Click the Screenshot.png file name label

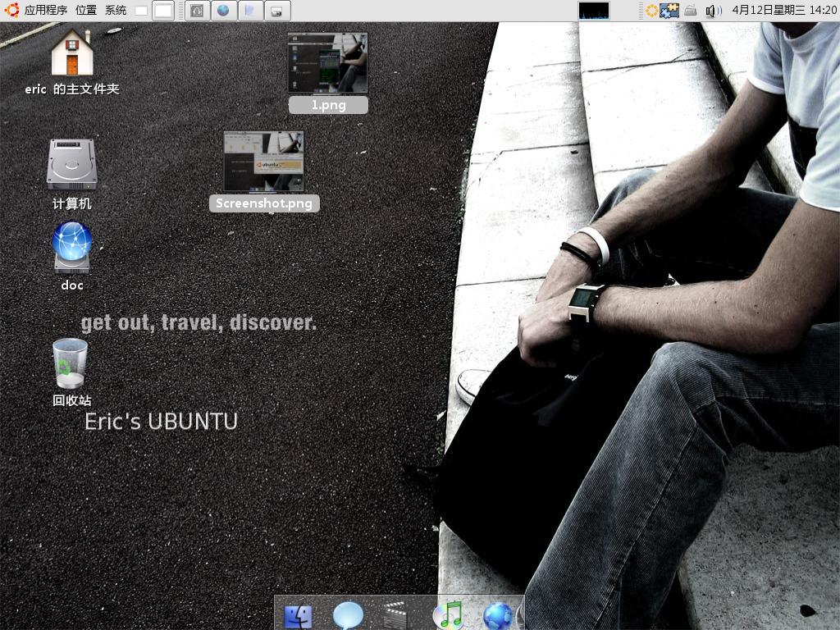264,203
